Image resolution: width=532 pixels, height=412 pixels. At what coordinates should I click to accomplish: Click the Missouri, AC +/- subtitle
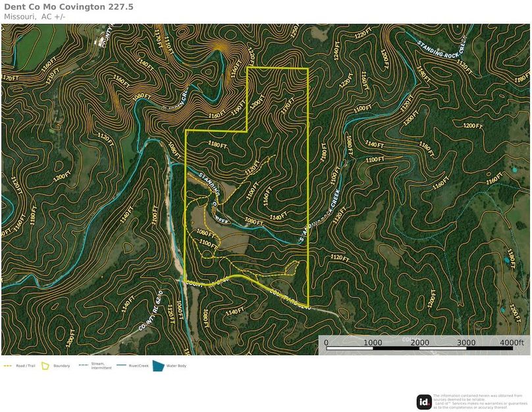pyautogui.click(x=34, y=16)
